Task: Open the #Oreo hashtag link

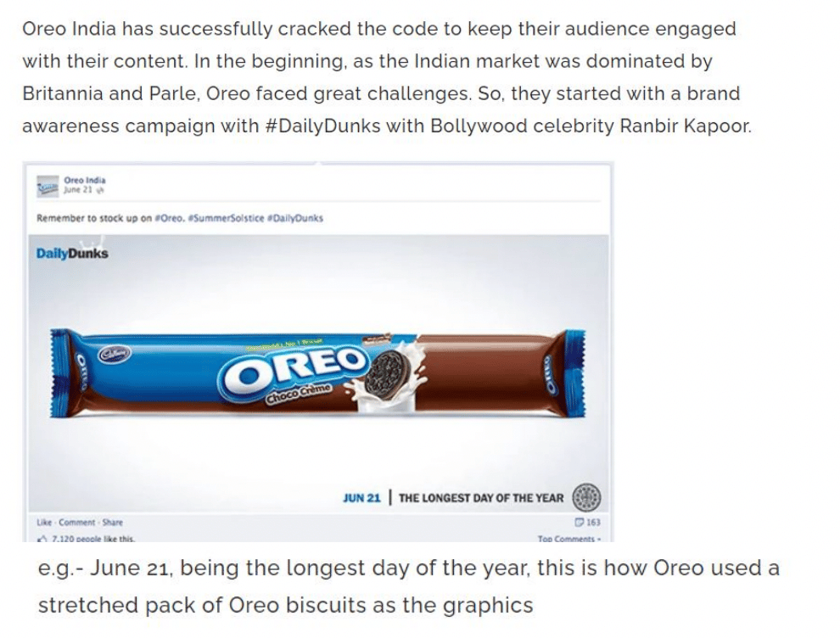Action: click(x=170, y=217)
